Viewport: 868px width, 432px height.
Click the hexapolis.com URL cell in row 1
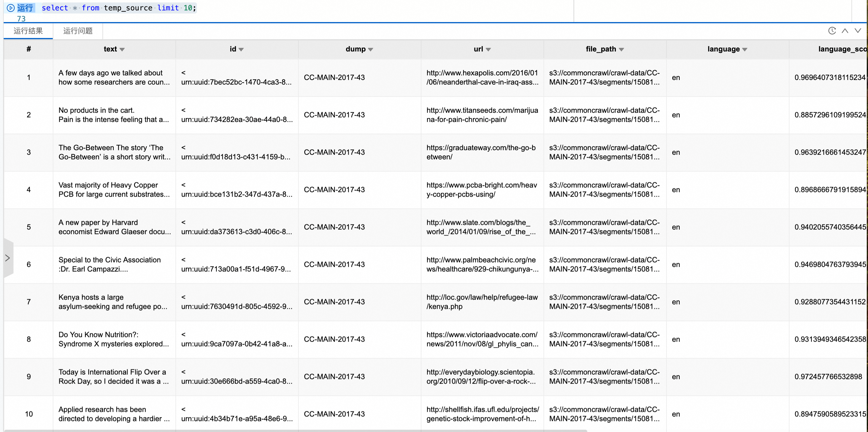pyautogui.click(x=482, y=78)
